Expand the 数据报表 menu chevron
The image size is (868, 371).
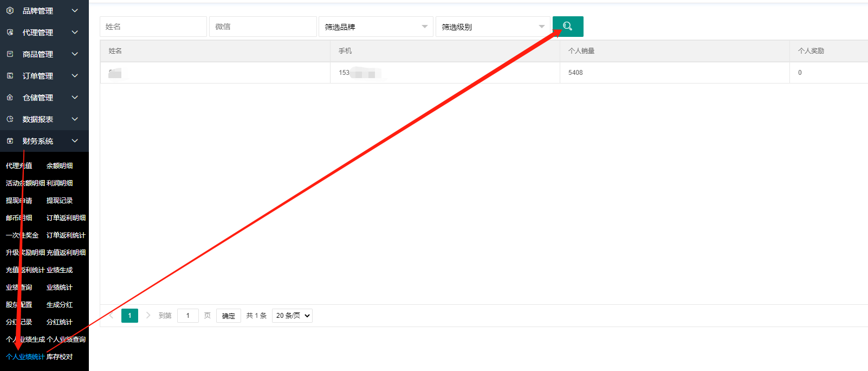75,119
